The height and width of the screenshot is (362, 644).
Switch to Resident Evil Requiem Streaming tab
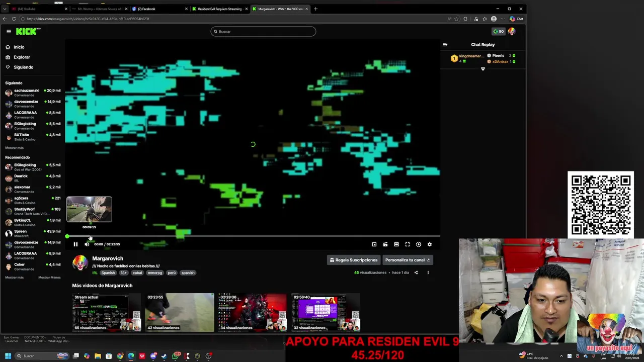click(x=219, y=9)
